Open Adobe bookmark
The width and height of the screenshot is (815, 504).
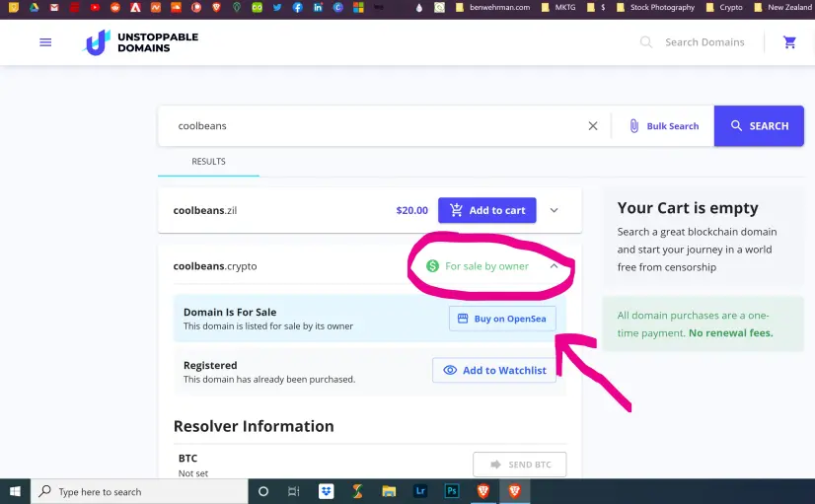(135, 7)
